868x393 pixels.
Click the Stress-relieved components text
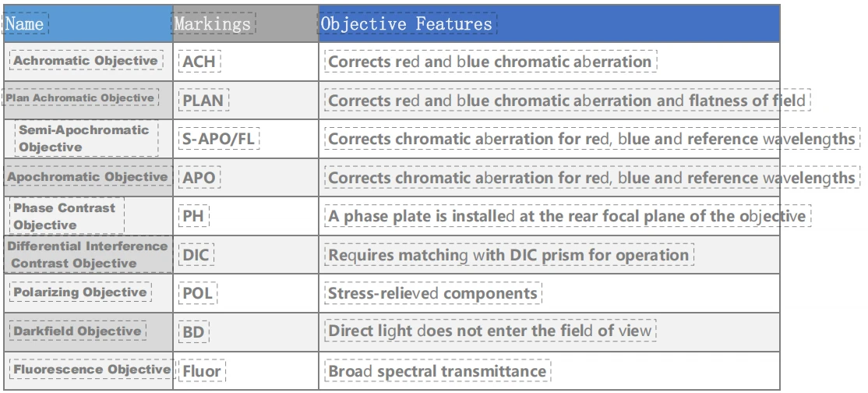click(433, 293)
